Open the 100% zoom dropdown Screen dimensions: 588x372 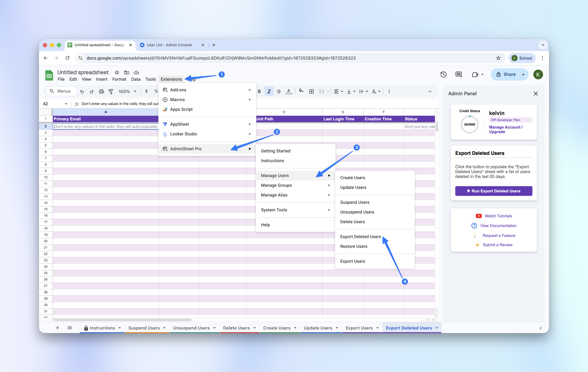coord(127,91)
